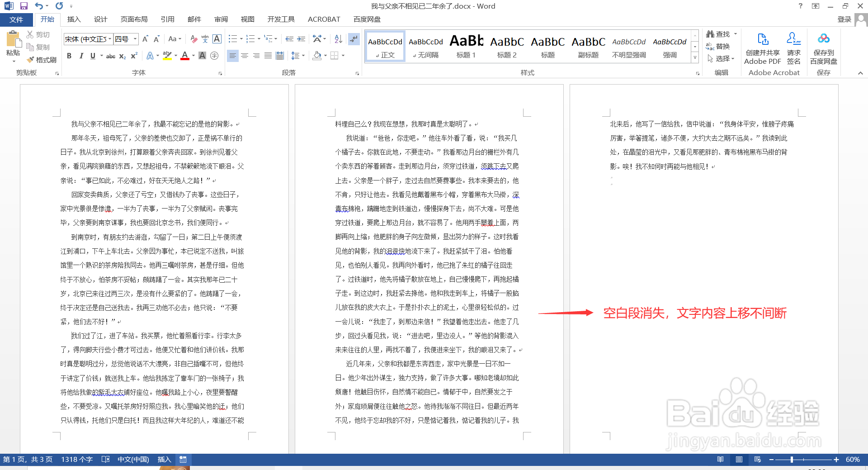Switch to the 页面布局 ribbon tab
The height and width of the screenshot is (470, 868).
point(133,19)
